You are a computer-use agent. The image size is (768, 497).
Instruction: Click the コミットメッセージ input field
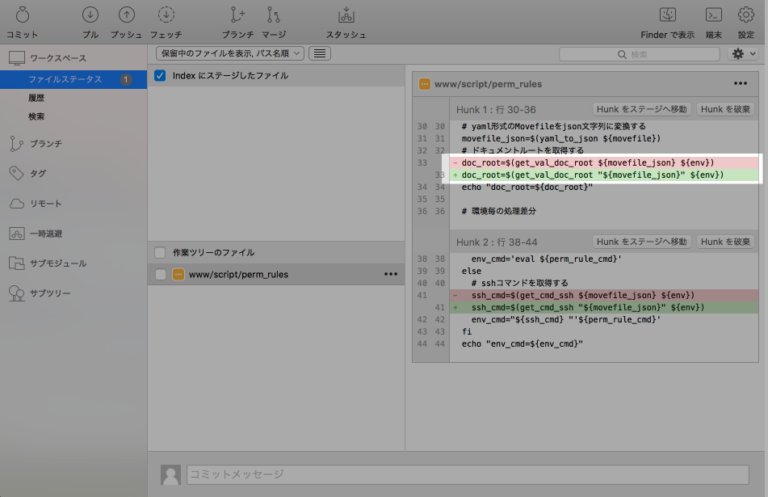(x=467, y=474)
